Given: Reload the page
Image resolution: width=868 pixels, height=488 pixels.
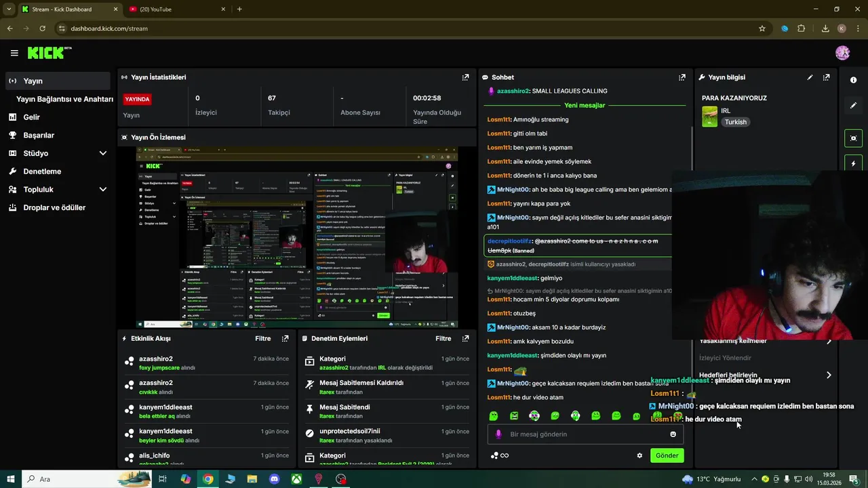Looking at the screenshot, I should point(42,28).
